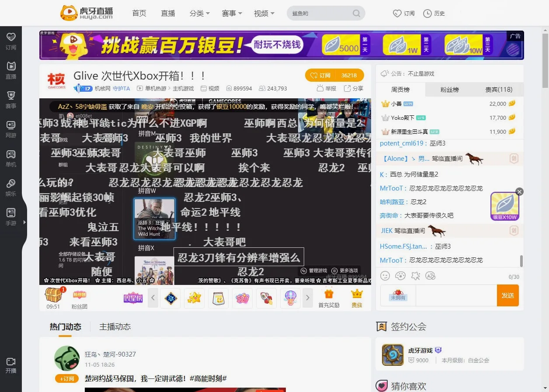
Task: Expand the left sidebar with arrow handle
Action: tap(24, 222)
